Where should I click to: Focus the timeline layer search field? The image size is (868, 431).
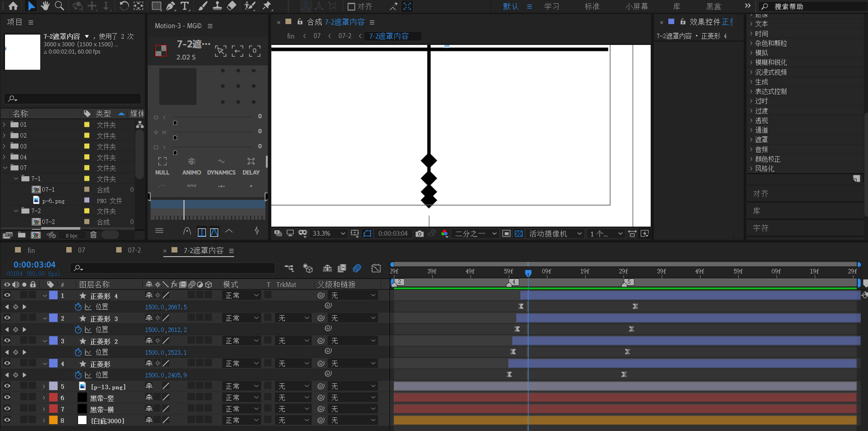coord(172,268)
